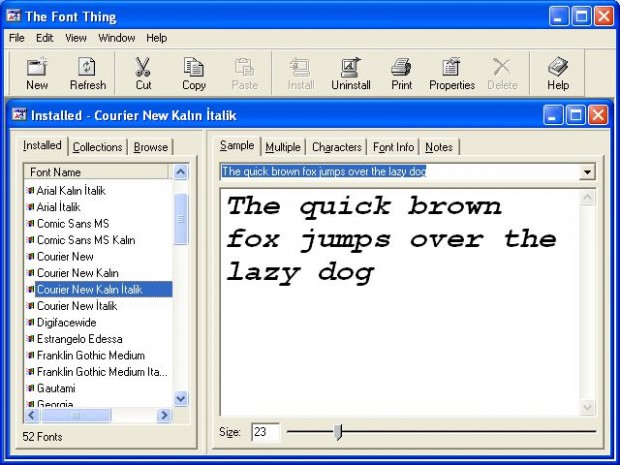
Task: Open the Window menu
Action: click(117, 38)
